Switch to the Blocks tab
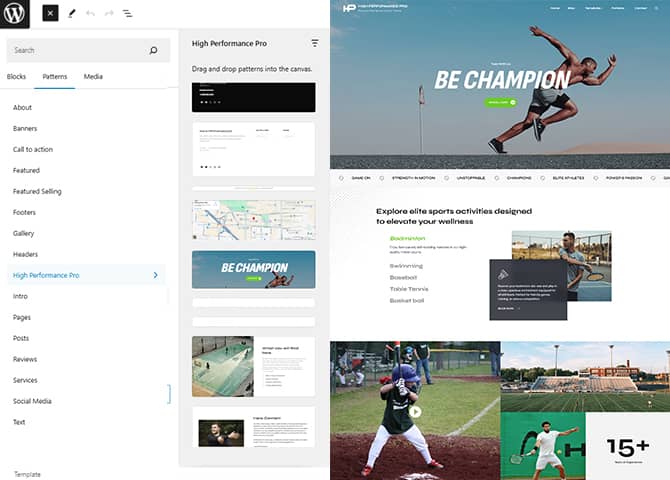The width and height of the screenshot is (670, 480). point(17,76)
